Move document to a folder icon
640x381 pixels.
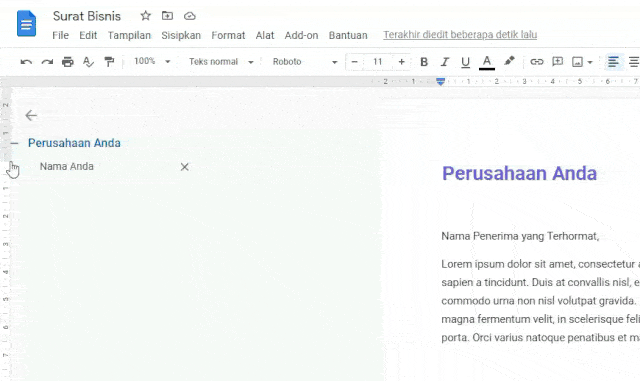pyautogui.click(x=167, y=16)
